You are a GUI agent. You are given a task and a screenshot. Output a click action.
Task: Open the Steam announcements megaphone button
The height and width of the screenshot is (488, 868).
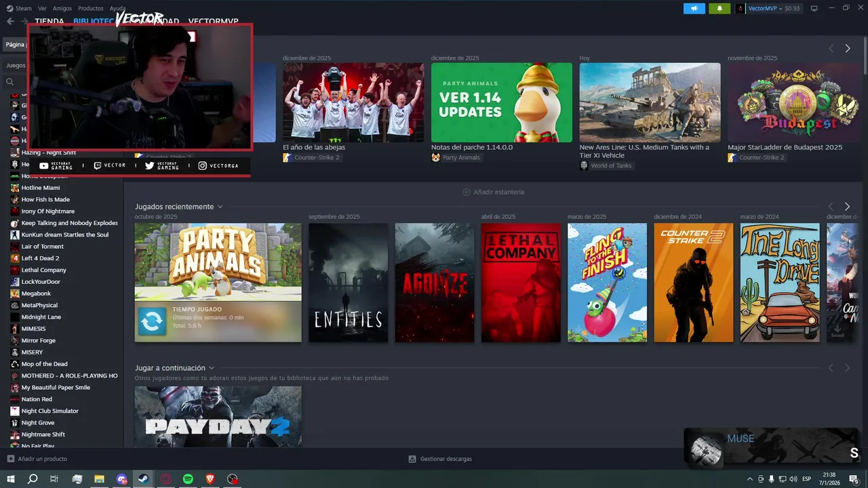694,8
